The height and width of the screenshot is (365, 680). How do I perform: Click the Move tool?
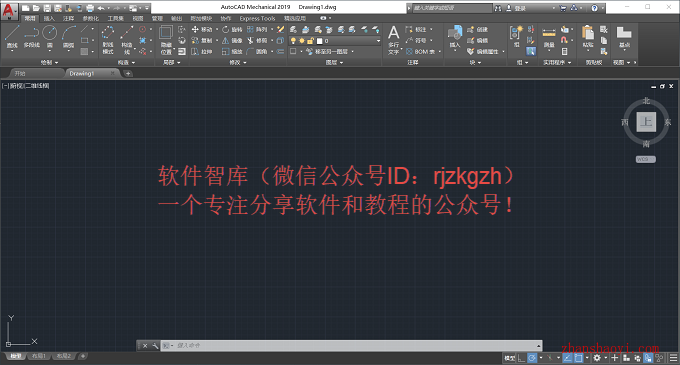point(202,29)
